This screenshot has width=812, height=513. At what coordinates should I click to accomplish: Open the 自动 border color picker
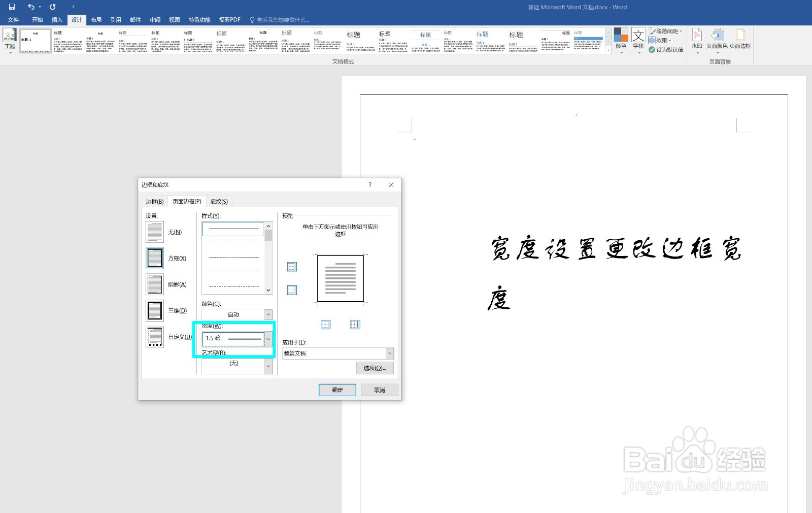(267, 314)
